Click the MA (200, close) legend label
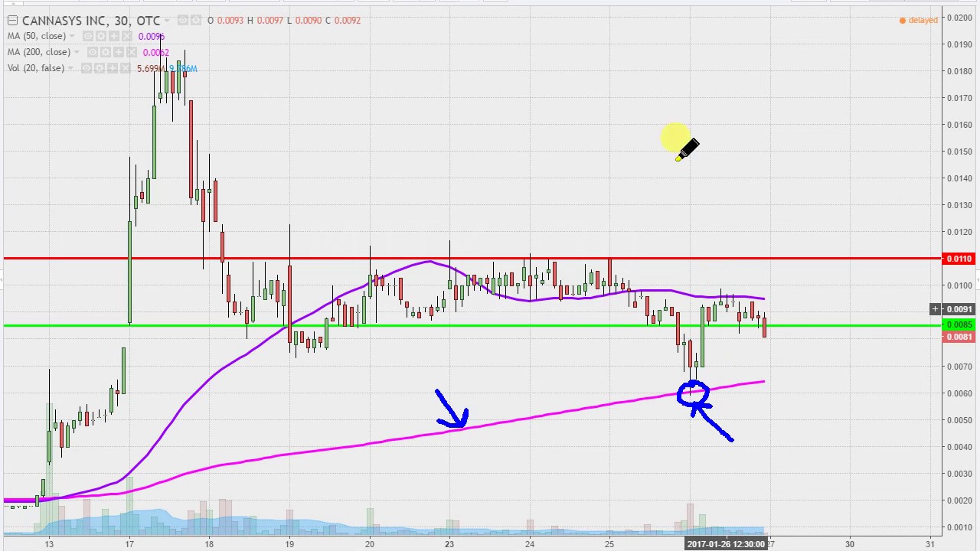 point(39,52)
